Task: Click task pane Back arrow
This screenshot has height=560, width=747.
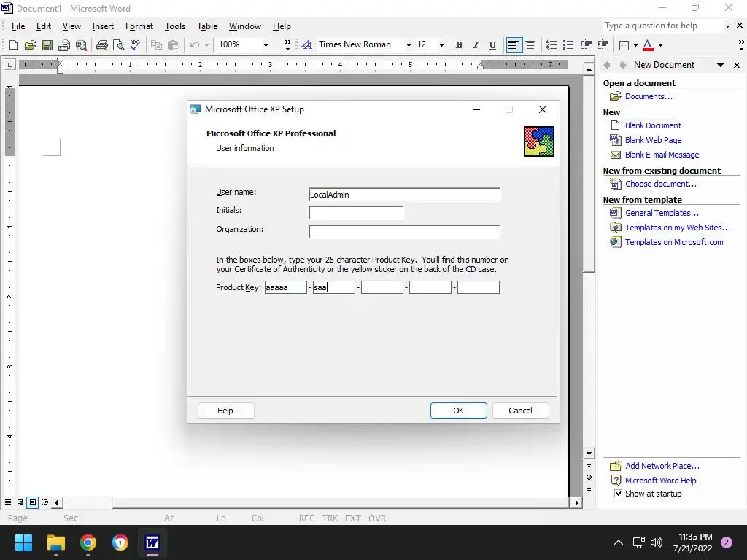Action: 607,65
